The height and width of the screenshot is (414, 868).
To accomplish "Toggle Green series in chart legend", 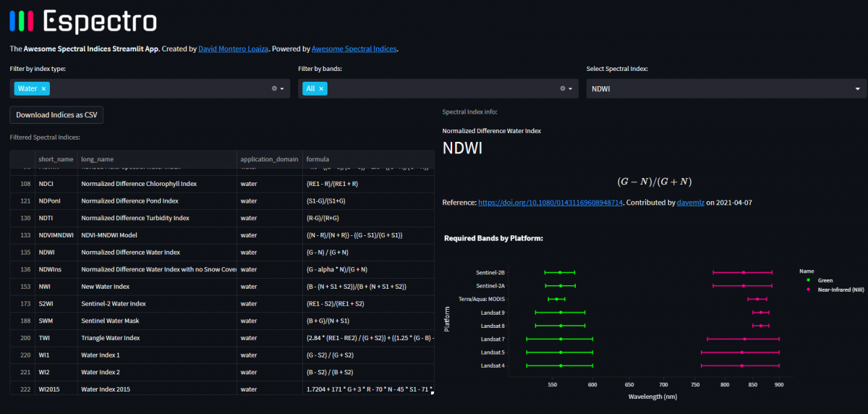I will tap(824, 280).
